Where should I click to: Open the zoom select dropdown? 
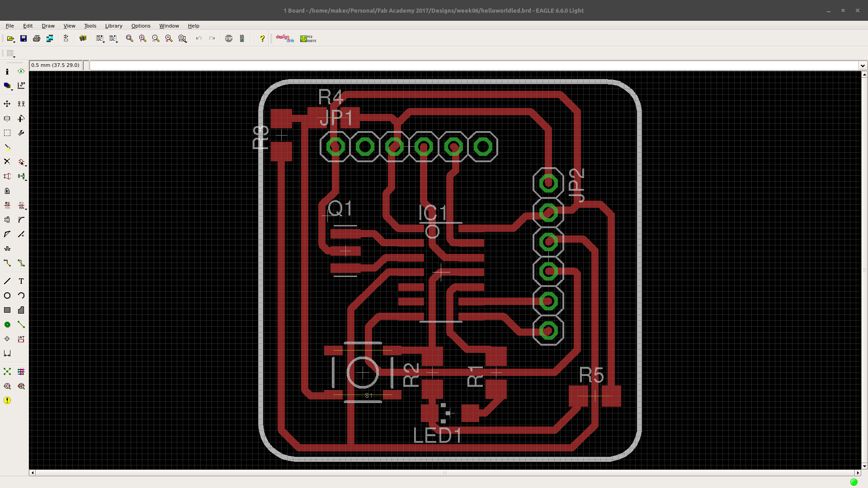tap(183, 39)
